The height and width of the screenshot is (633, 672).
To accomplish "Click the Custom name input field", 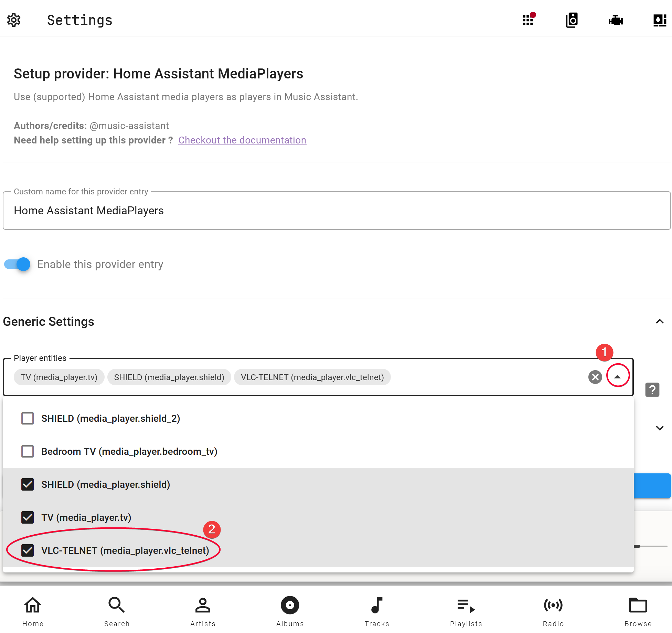I will (x=336, y=211).
